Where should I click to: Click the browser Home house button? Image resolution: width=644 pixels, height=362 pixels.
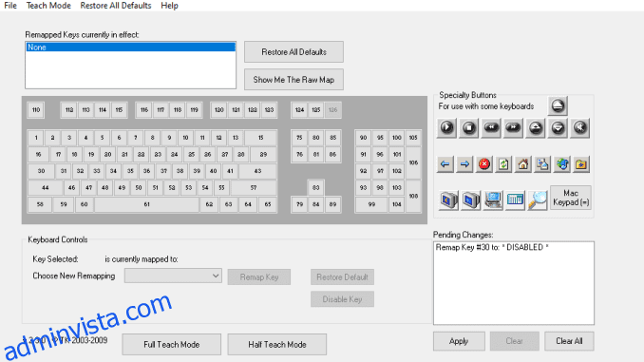(x=522, y=164)
